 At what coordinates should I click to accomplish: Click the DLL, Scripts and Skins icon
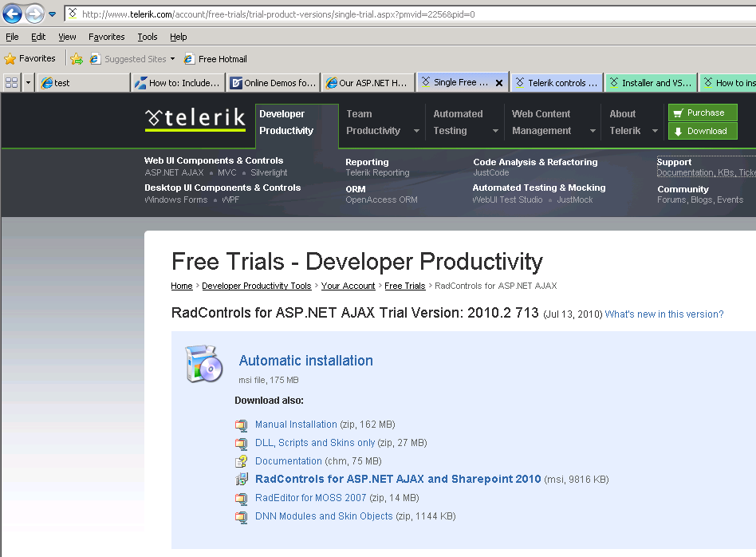tap(241, 443)
